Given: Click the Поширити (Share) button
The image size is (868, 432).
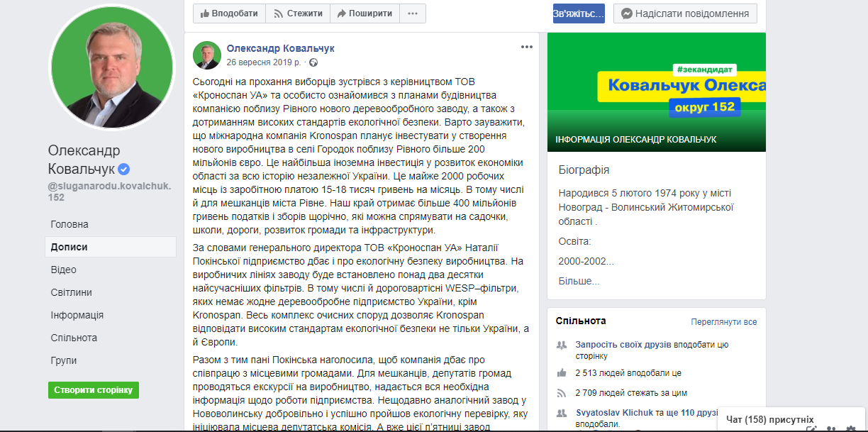Looking at the screenshot, I should click(x=364, y=13).
